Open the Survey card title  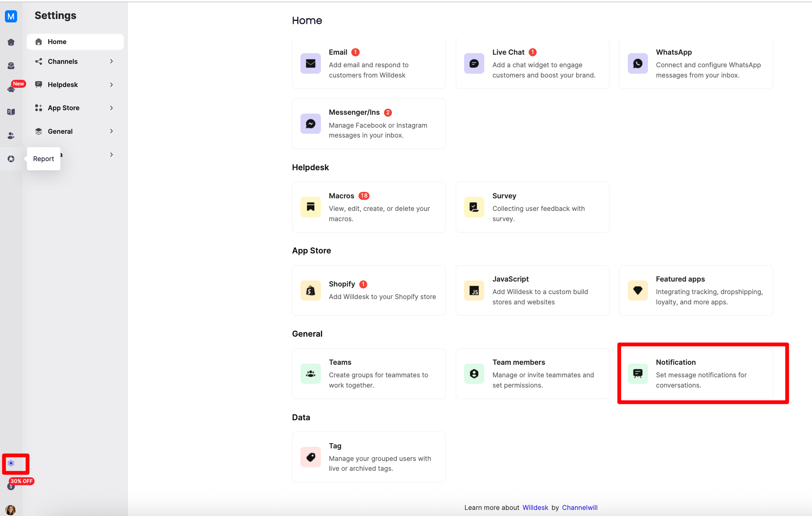click(504, 196)
